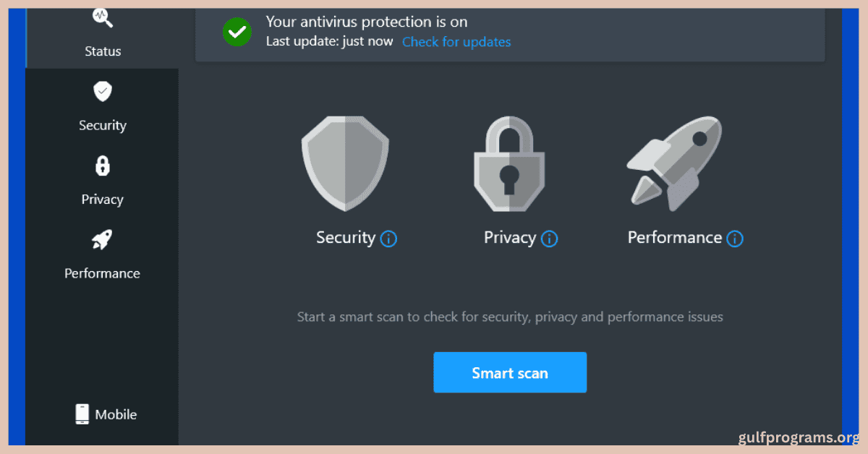Open the Mobile section label
Screen dimensions: 868x454
point(116,414)
